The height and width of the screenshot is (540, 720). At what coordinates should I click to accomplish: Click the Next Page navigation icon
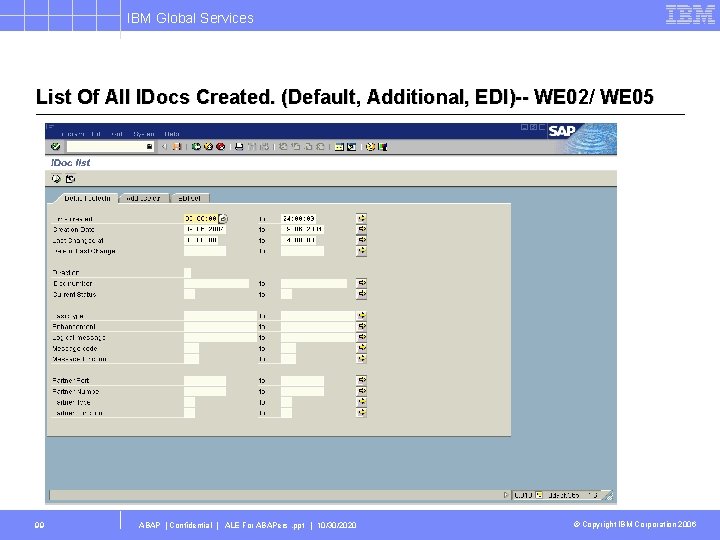tap(308, 146)
